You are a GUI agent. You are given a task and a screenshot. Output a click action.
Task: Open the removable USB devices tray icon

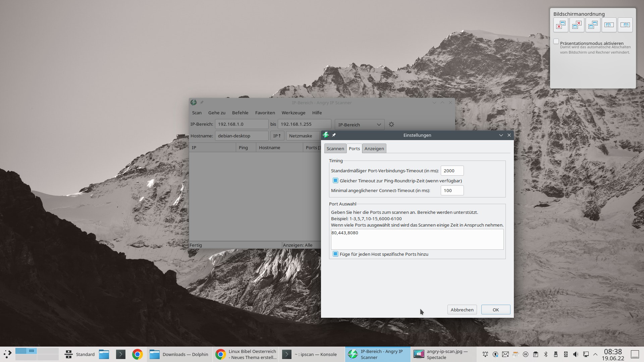tap(556, 354)
